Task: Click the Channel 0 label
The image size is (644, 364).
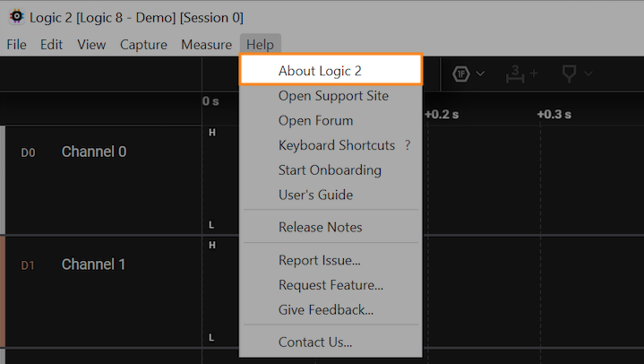Action: pos(94,152)
